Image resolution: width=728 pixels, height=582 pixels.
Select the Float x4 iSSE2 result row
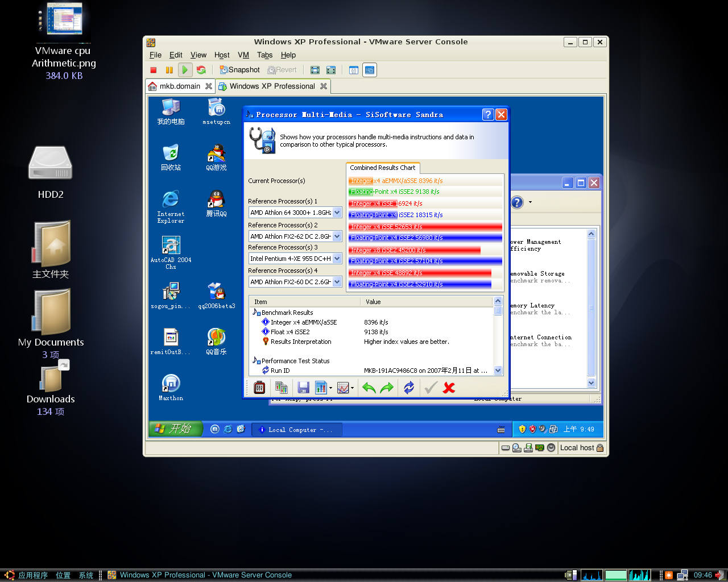pos(290,332)
